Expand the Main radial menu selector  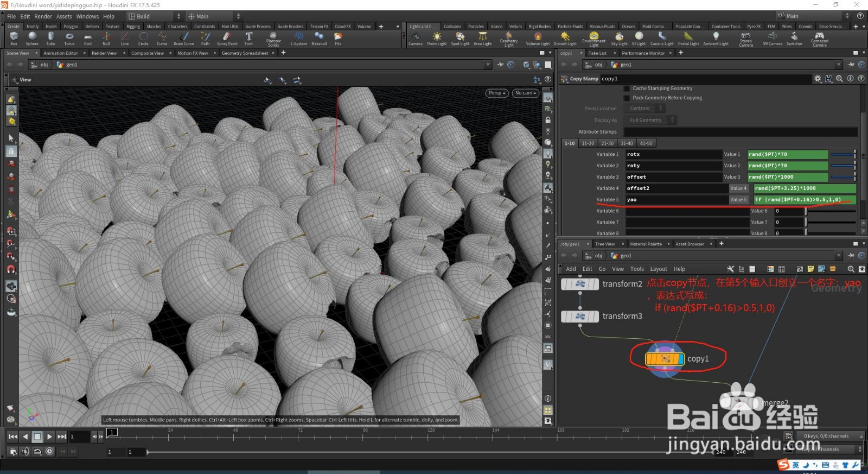[x=214, y=16]
